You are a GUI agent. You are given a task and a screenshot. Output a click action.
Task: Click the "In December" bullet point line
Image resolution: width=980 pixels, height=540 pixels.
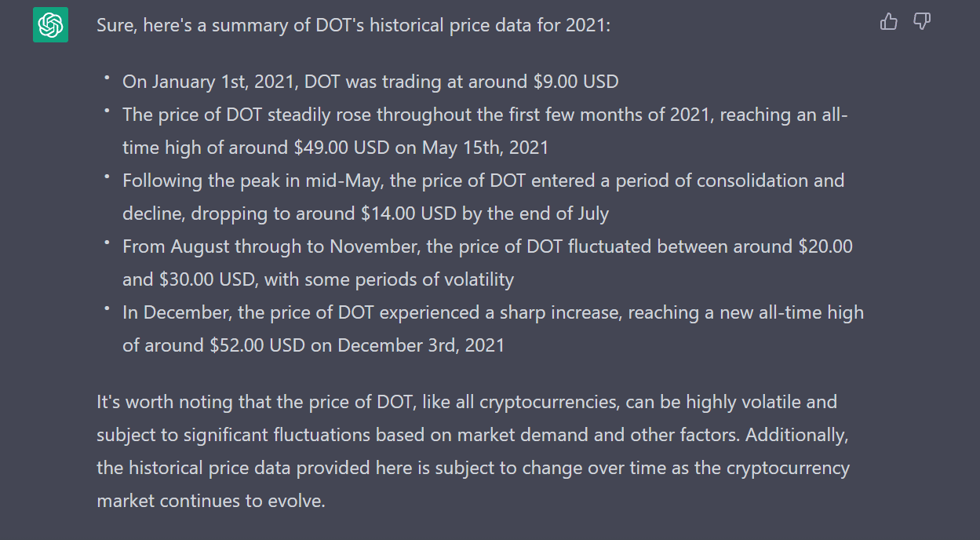pyautogui.click(x=492, y=312)
